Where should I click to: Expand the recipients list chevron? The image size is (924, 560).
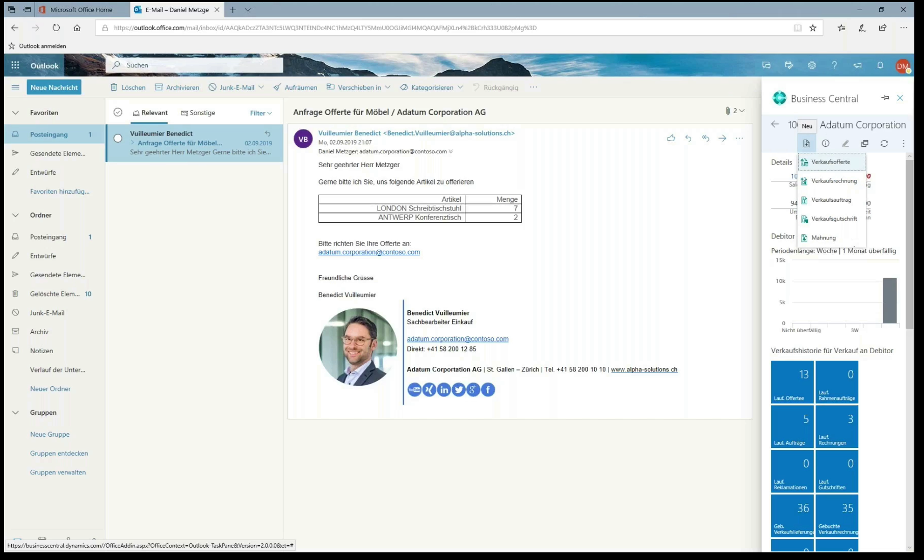[x=451, y=151]
